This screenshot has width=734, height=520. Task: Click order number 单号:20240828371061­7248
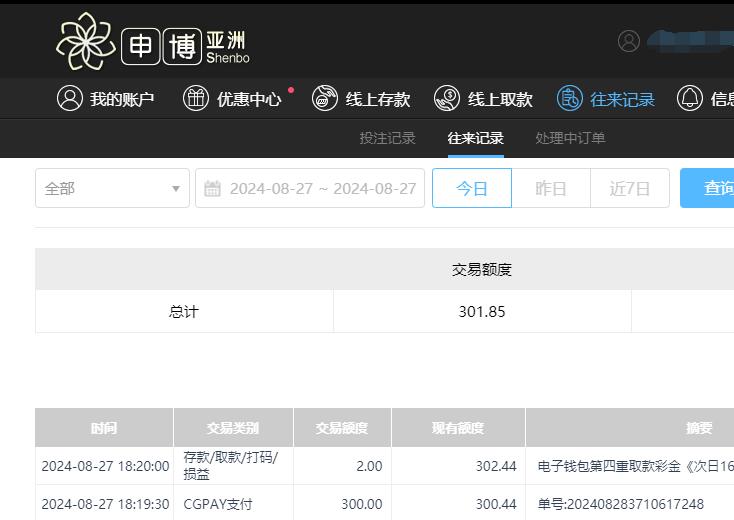point(621,504)
